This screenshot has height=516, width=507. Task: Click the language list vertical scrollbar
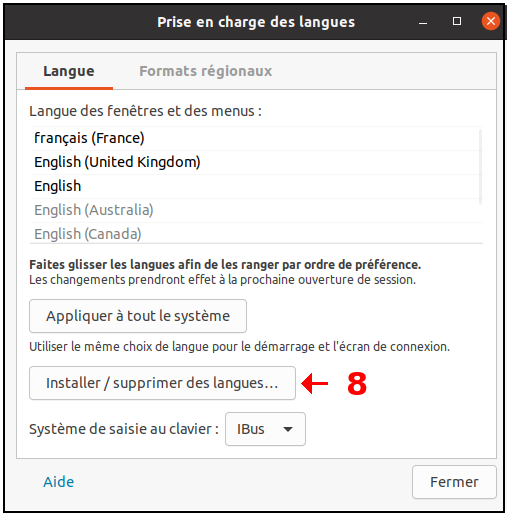[480, 167]
